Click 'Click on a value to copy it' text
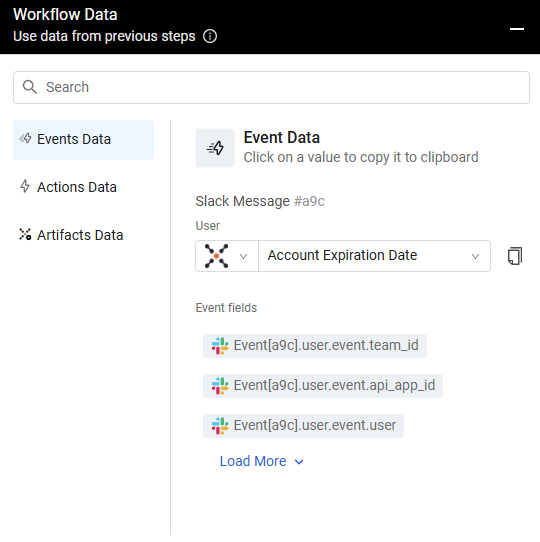 click(x=361, y=158)
